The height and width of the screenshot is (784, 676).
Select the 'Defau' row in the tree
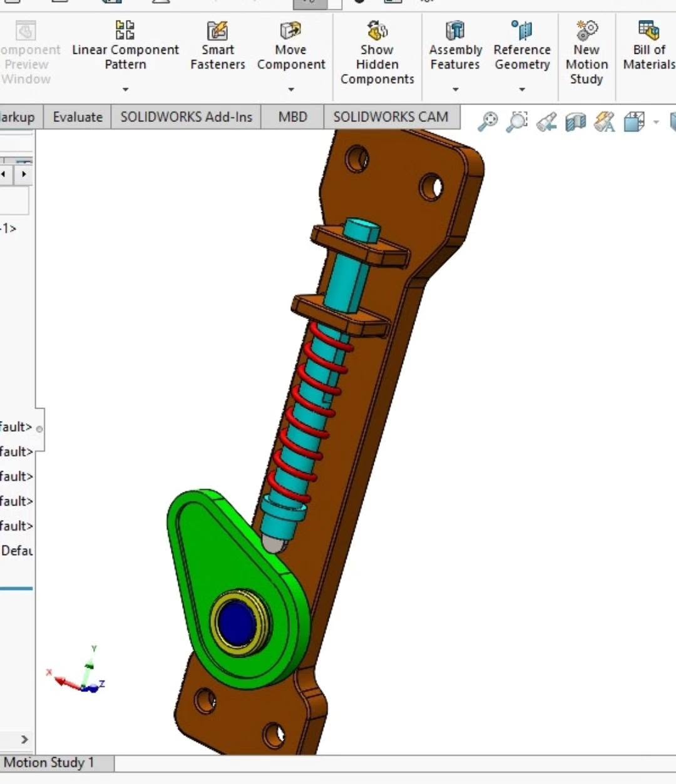click(17, 551)
